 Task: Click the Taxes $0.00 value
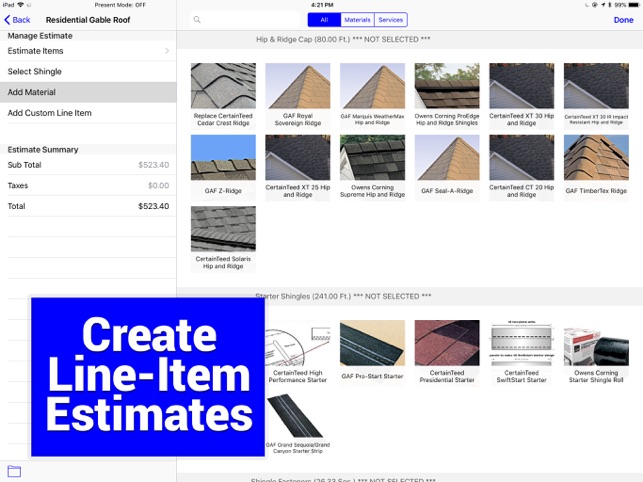(x=158, y=185)
